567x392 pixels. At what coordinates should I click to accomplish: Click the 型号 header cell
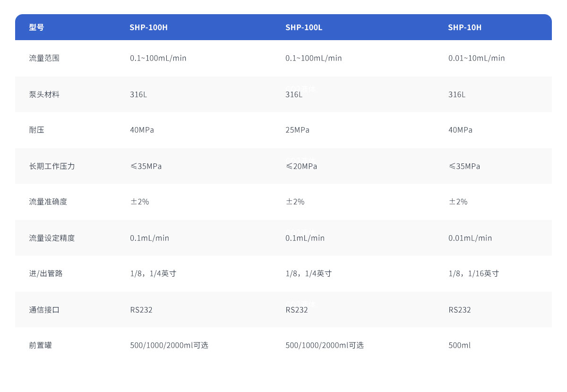coord(36,27)
